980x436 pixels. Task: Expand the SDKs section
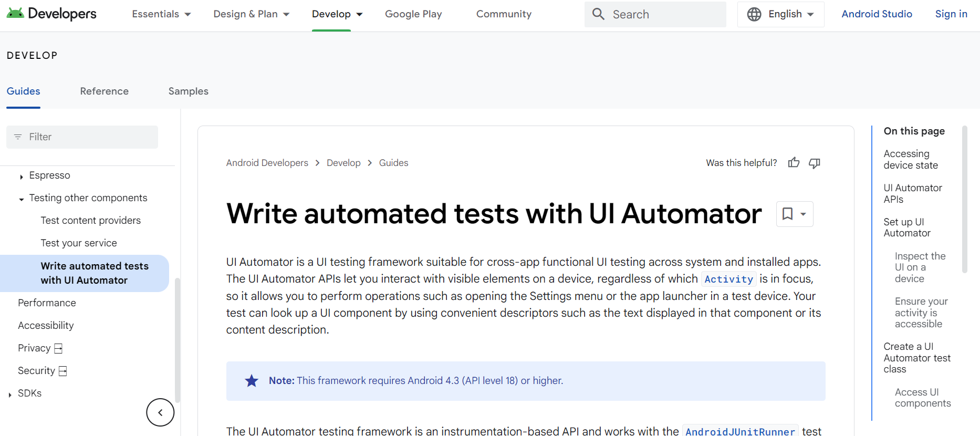pos(10,395)
